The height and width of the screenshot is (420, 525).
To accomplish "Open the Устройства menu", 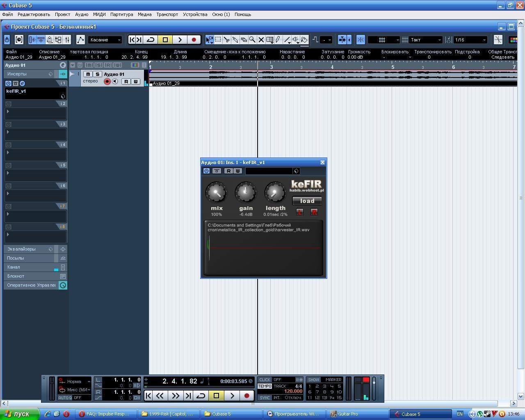I will (195, 14).
